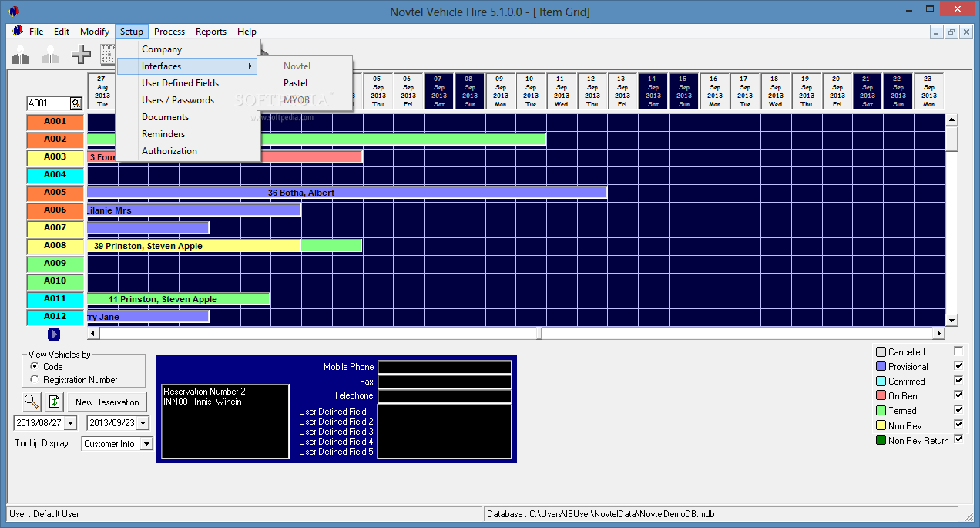Viewport: 980px width, 528px height.
Task: Click the 36 Botha, Albert reservation bar
Action: pyautogui.click(x=347, y=193)
